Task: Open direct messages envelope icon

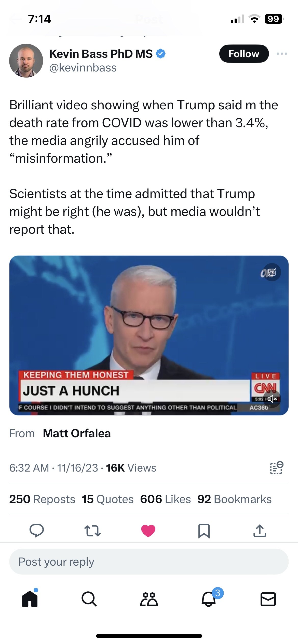Action: [268, 599]
